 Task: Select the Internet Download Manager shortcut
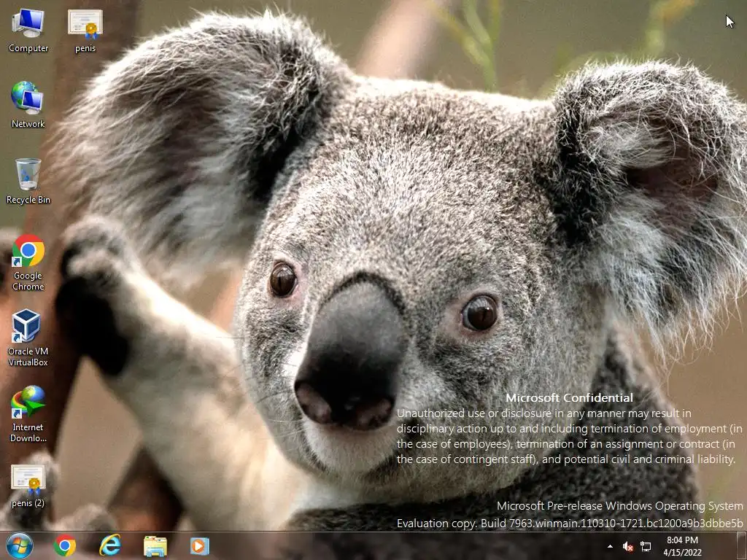tap(28, 414)
